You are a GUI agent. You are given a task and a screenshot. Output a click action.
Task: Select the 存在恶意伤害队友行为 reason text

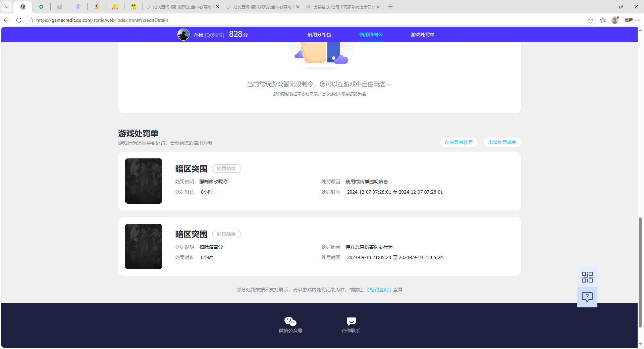369,247
